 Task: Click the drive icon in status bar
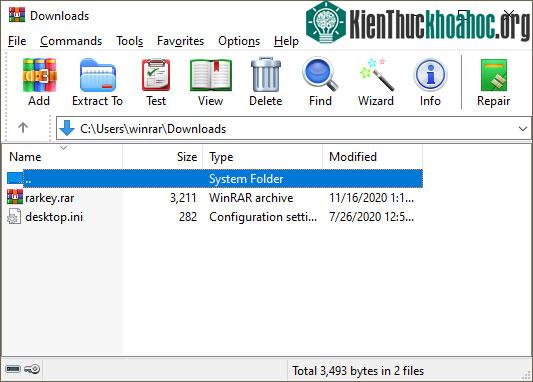(x=13, y=369)
